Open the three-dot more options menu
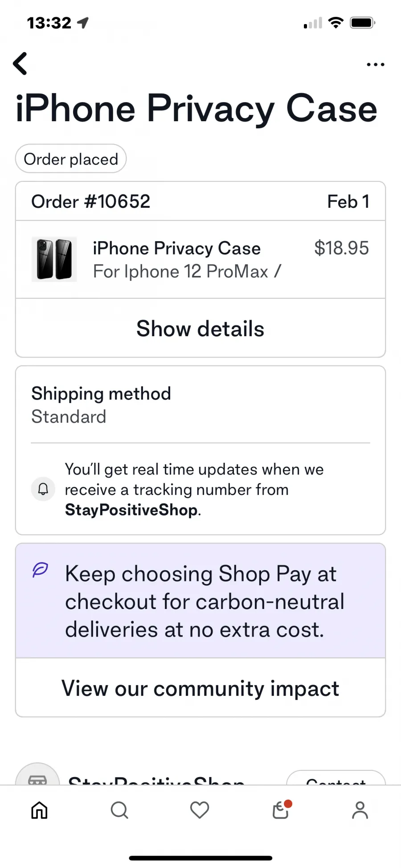 pyautogui.click(x=375, y=65)
